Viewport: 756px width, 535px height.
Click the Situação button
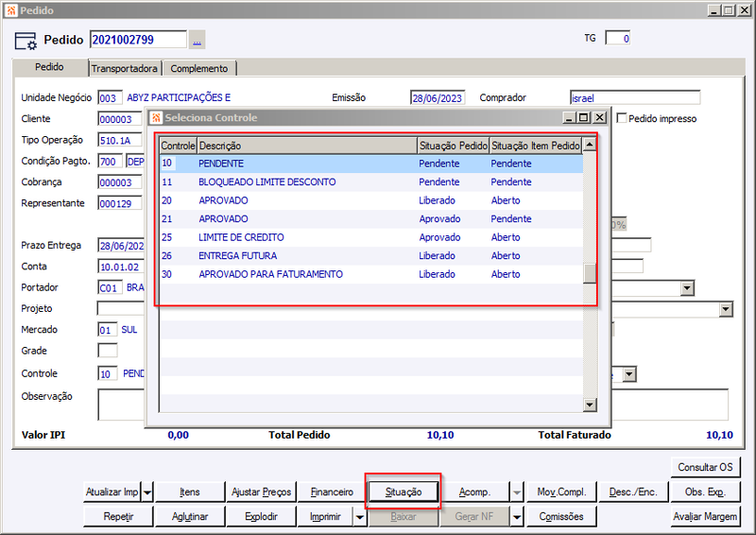(x=404, y=492)
